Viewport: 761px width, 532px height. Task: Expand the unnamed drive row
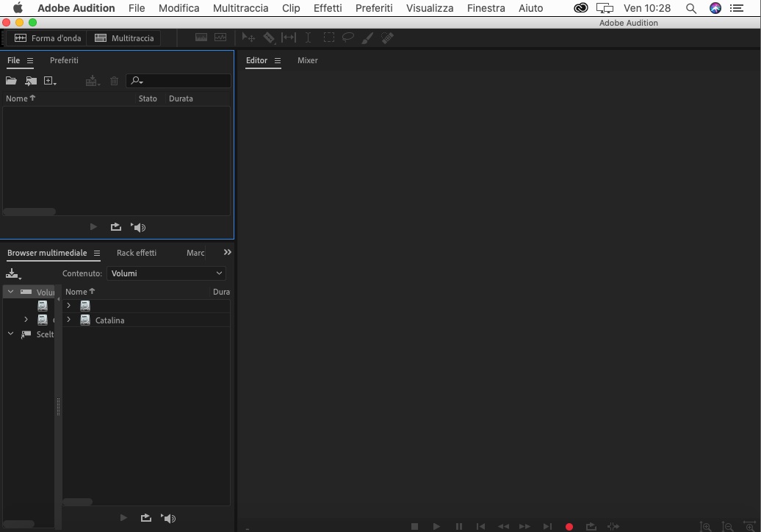(68, 306)
